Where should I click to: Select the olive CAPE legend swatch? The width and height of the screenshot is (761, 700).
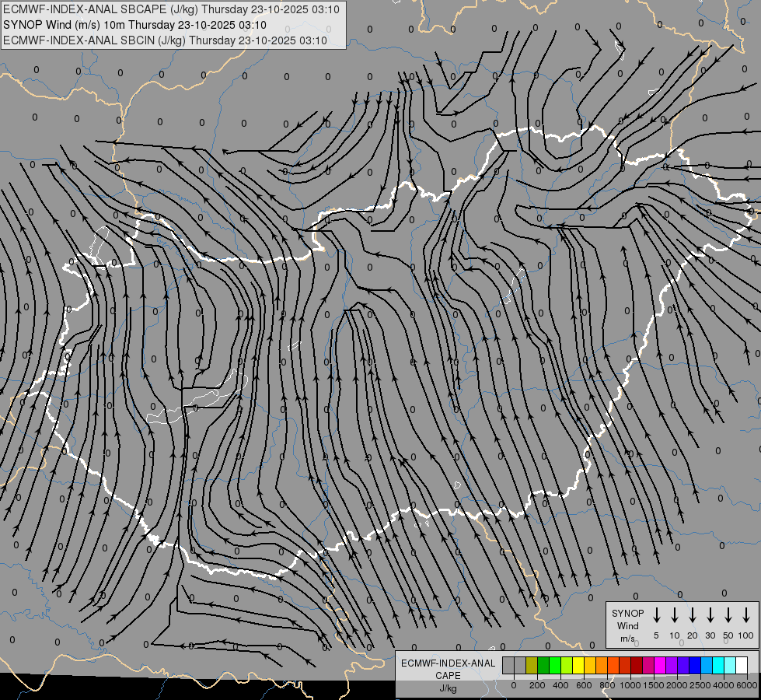[x=532, y=665]
